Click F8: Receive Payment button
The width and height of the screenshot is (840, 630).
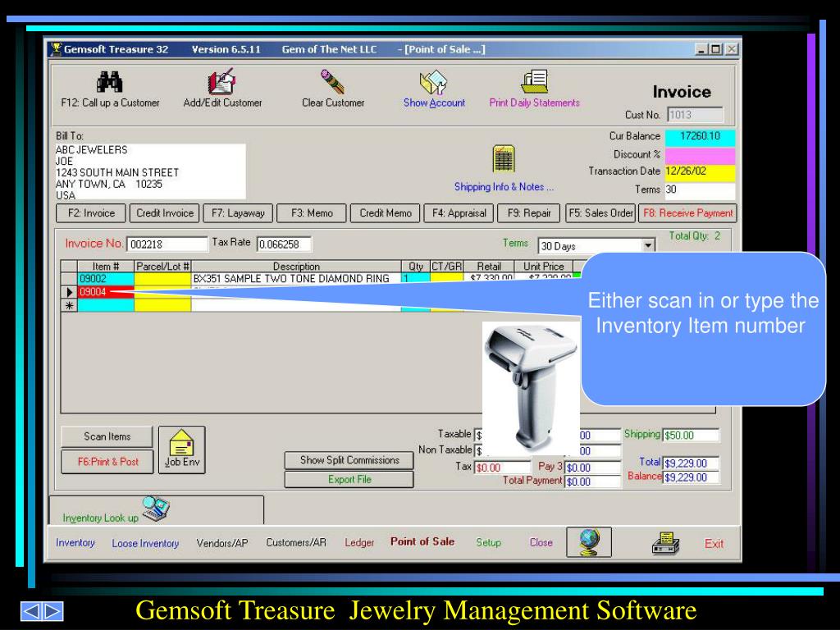point(688,213)
